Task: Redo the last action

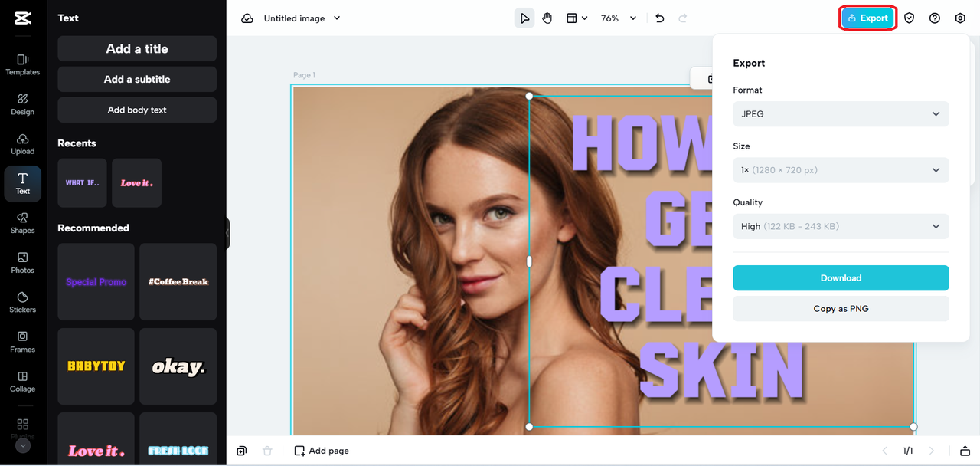Action: [x=683, y=18]
